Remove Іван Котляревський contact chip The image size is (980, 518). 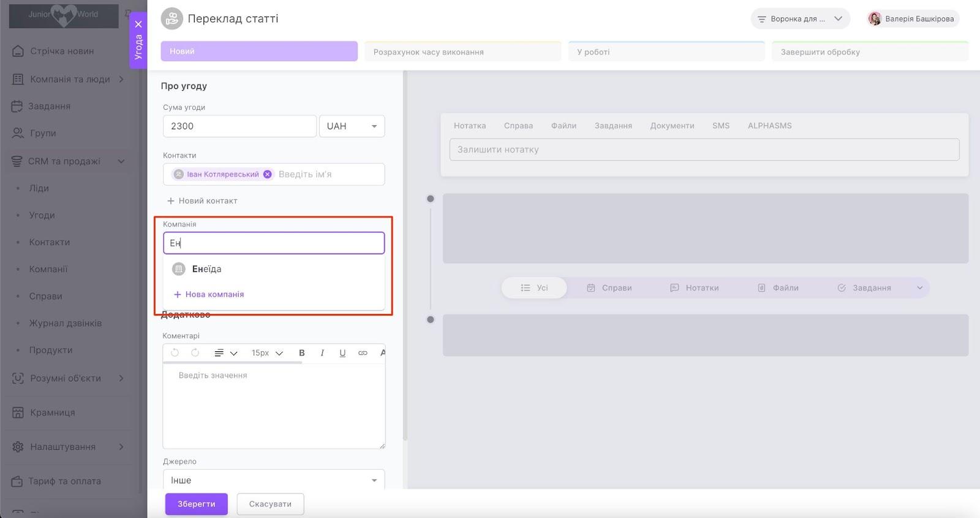(x=268, y=174)
